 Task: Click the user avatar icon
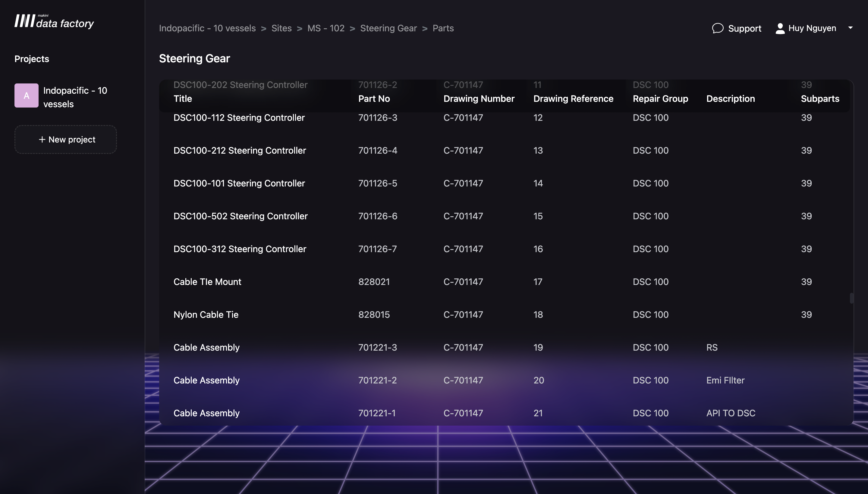[780, 28]
